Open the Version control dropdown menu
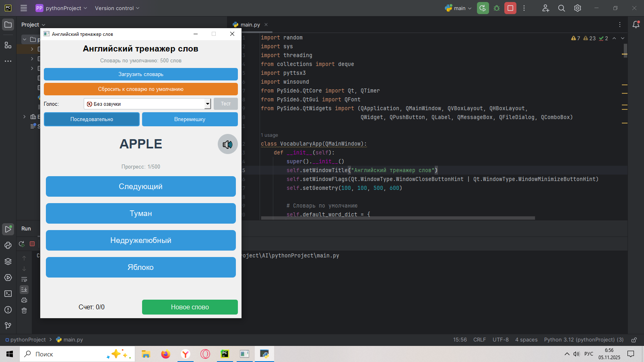Screen dimensions: 644x362 pyautogui.click(x=117, y=8)
